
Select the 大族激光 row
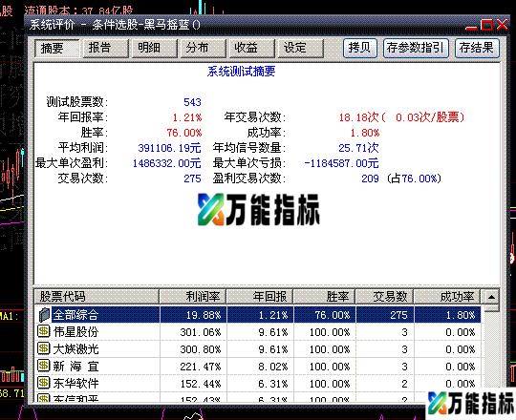click(258, 349)
